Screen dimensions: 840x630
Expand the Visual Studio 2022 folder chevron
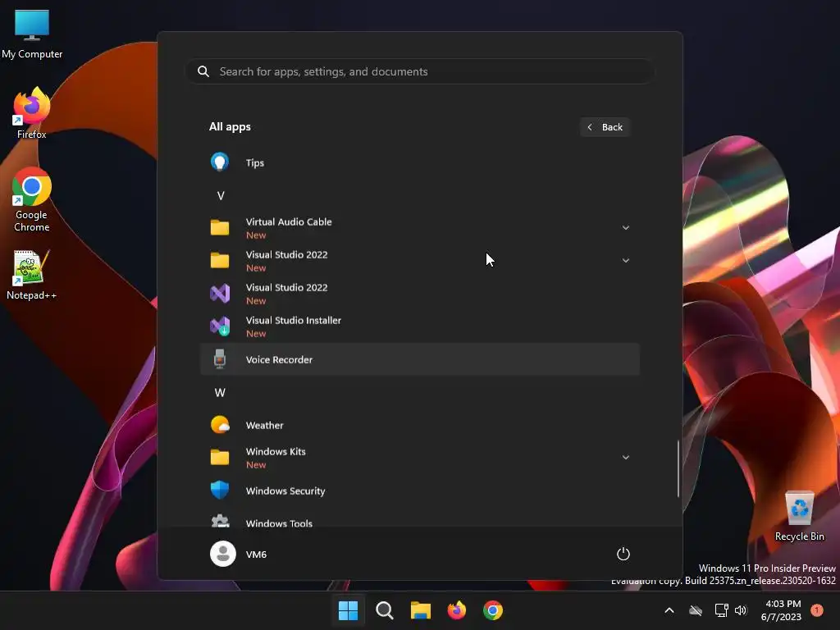click(625, 260)
